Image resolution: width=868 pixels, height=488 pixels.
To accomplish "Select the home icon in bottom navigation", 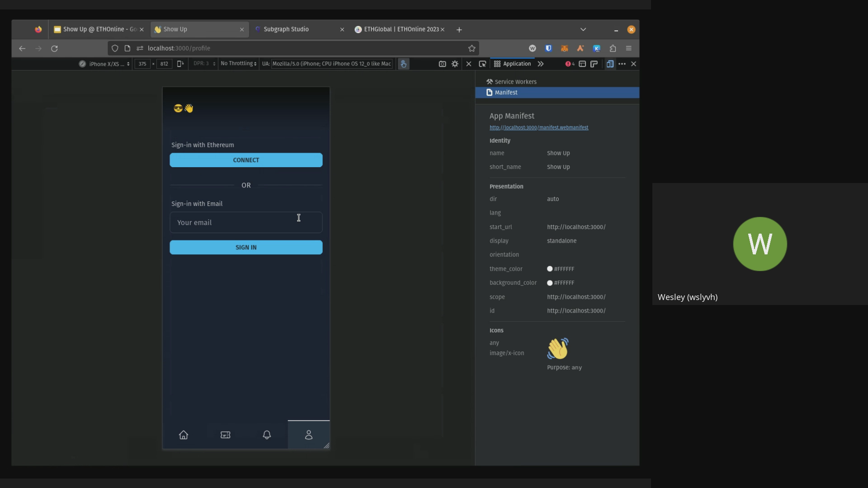I will coord(184,435).
